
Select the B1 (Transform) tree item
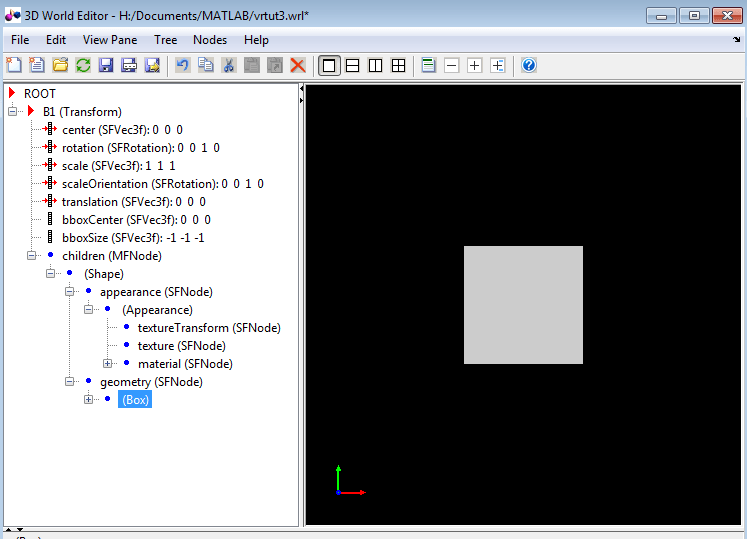[x=82, y=112]
